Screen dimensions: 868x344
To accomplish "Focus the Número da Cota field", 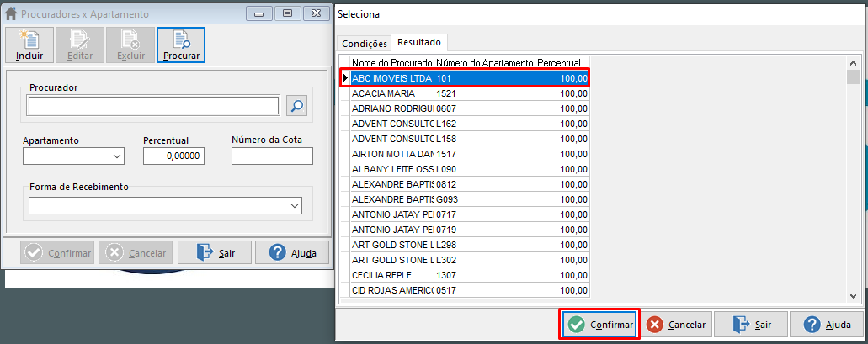I will [x=273, y=156].
